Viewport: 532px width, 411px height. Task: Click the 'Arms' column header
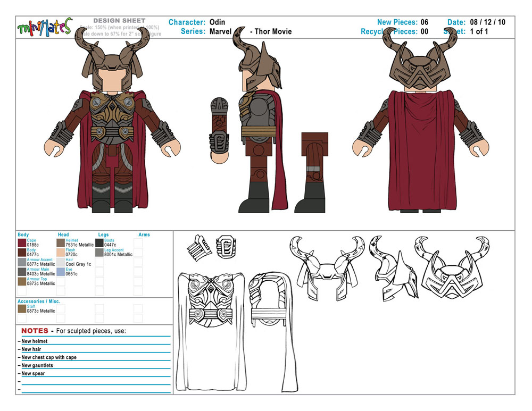pos(144,234)
